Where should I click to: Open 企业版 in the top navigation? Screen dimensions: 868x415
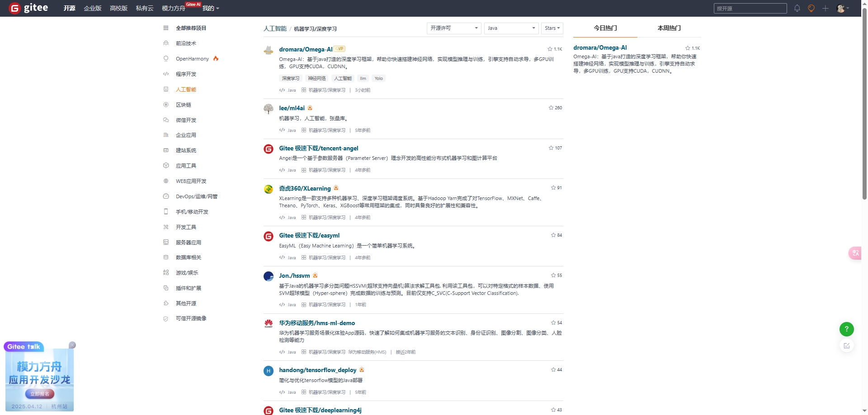93,8
